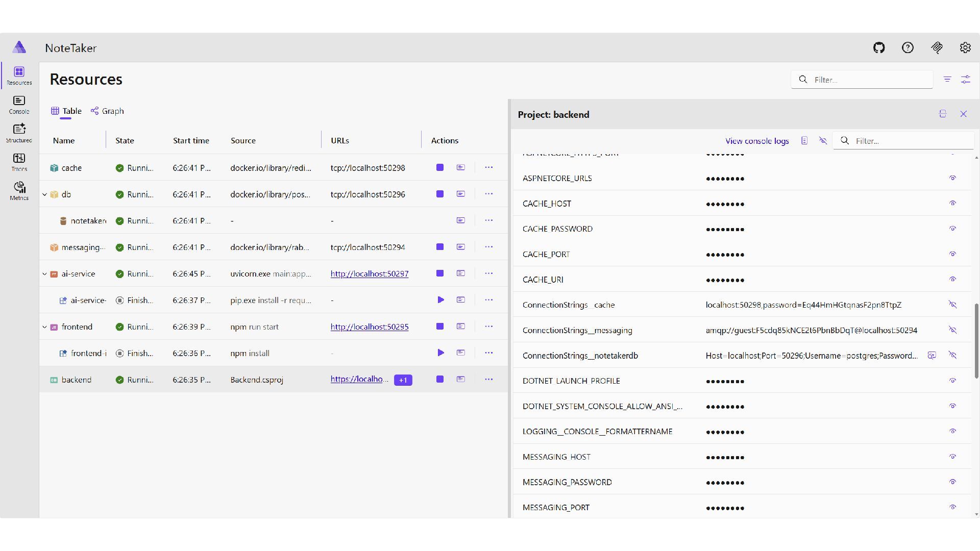
Task: Click the details panel vertical scrollbar
Action: pos(976,341)
